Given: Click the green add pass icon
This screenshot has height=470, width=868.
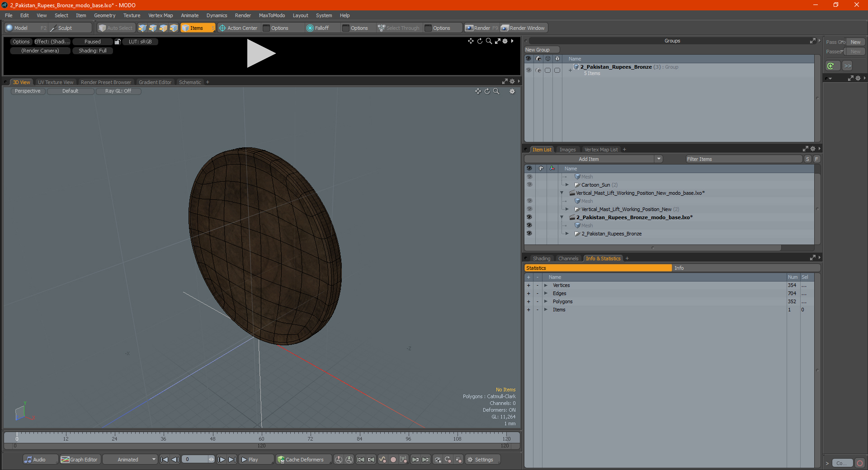Looking at the screenshot, I should tap(831, 66).
